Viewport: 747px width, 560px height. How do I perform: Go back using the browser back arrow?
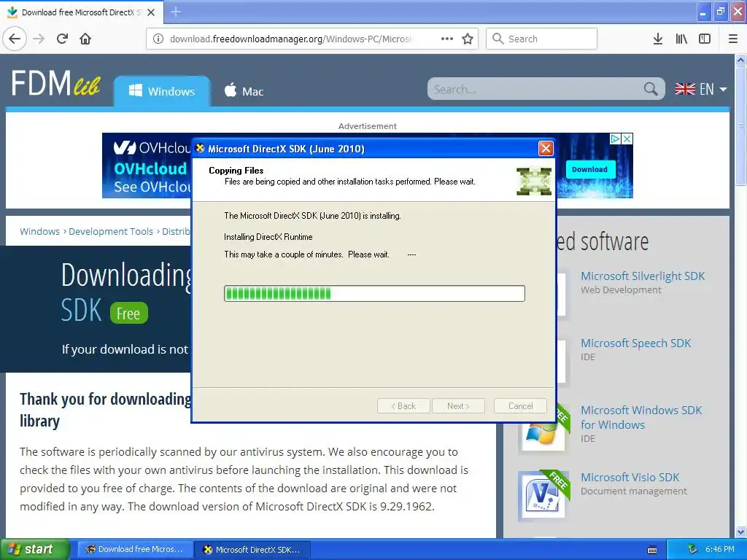[15, 39]
